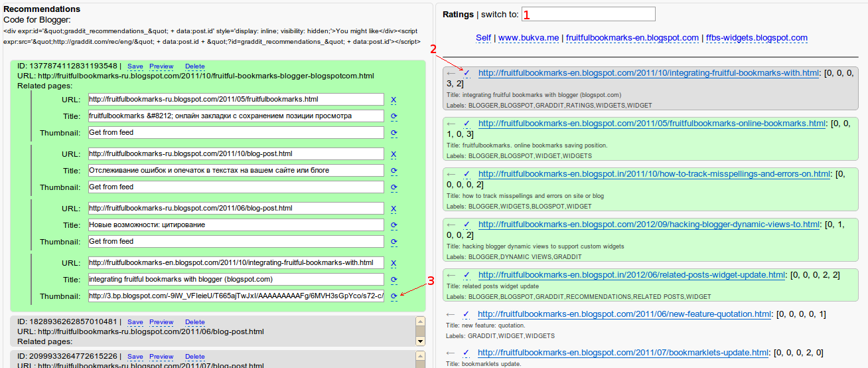Click scroll-up arrow in ID 2099332647726152​26 block
The image size is (868, 368).
pos(419,356)
